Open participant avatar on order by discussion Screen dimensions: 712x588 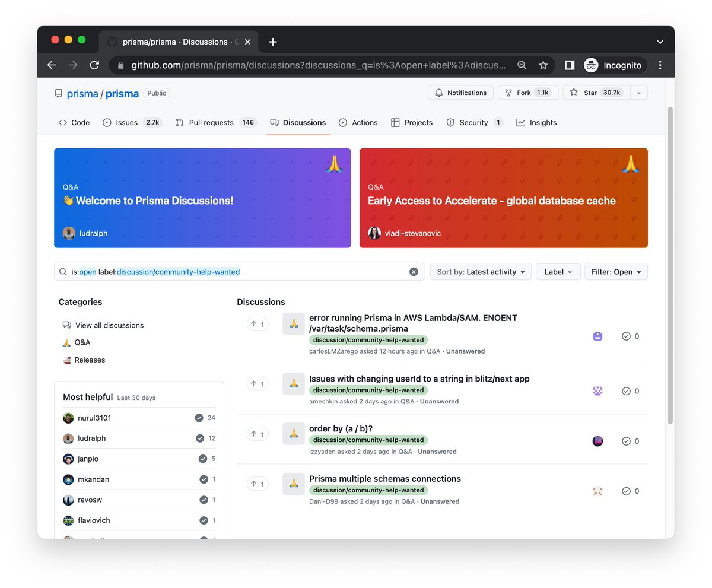[x=597, y=441]
